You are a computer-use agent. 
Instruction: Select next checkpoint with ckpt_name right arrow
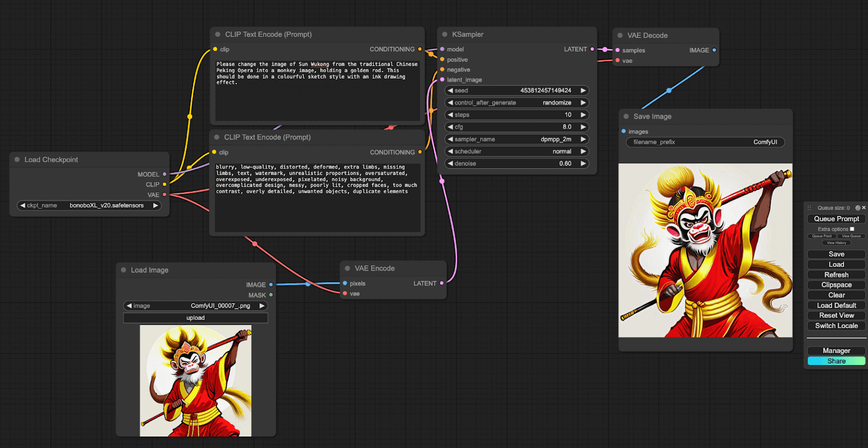pos(156,206)
